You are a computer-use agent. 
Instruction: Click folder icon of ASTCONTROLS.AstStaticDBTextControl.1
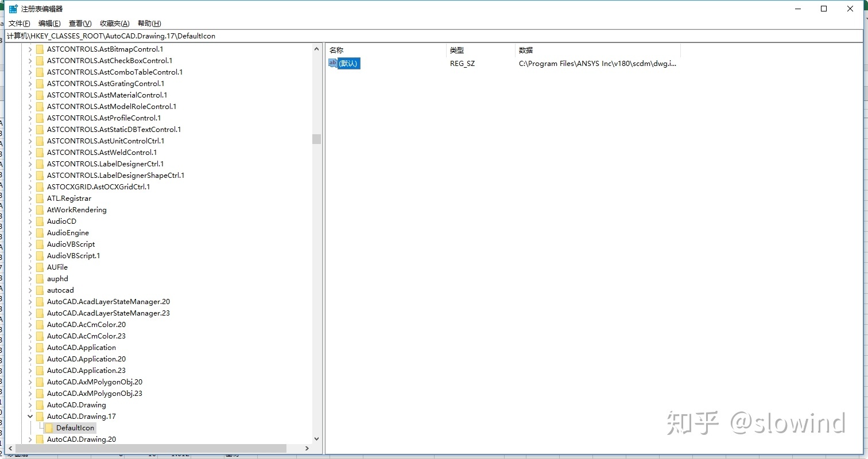coord(40,130)
